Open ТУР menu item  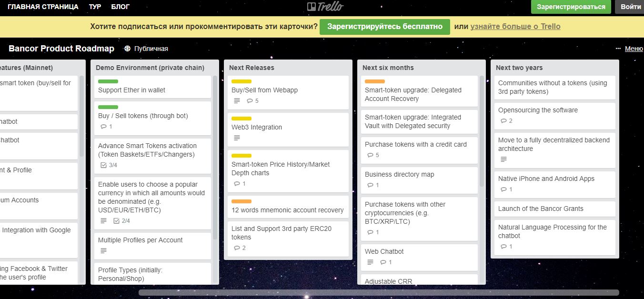(x=95, y=7)
